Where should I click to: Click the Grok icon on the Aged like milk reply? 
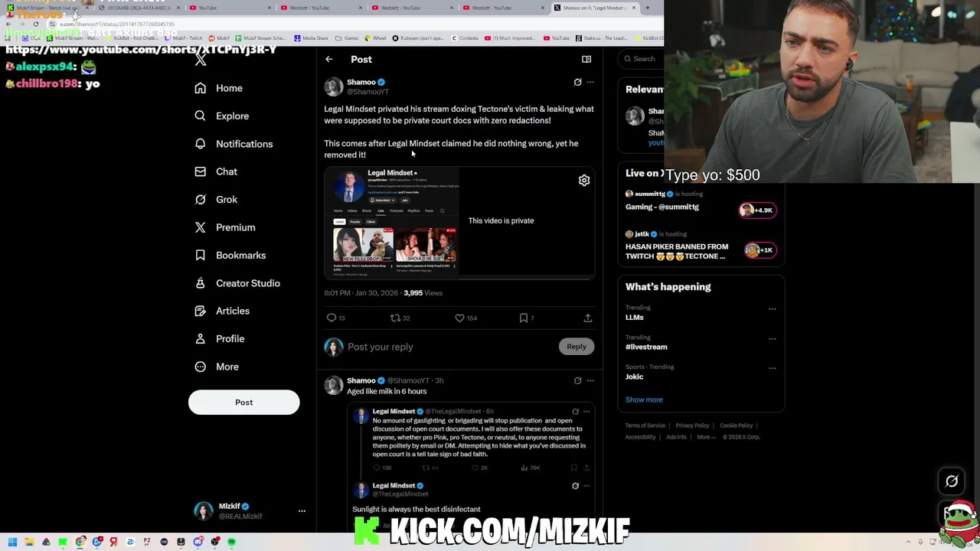[578, 380]
